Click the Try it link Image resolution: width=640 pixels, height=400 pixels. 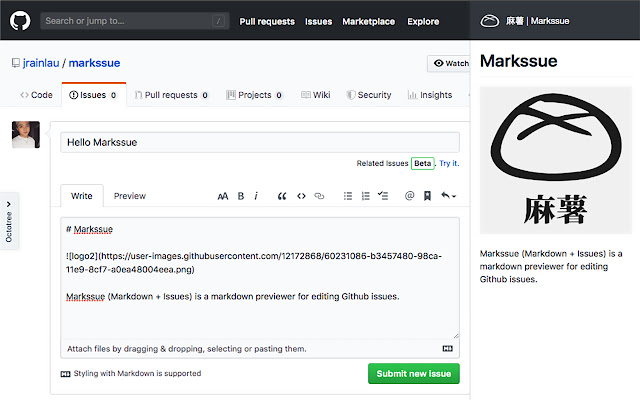tap(449, 163)
